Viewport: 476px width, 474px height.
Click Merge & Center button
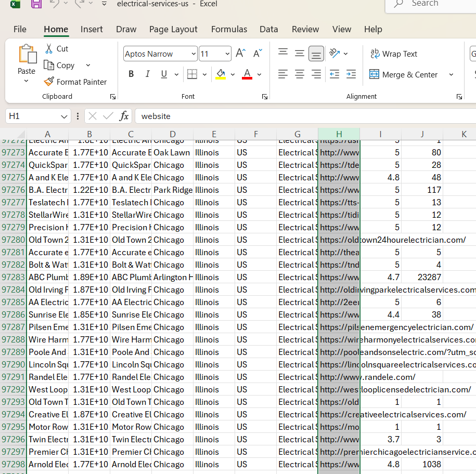point(404,74)
